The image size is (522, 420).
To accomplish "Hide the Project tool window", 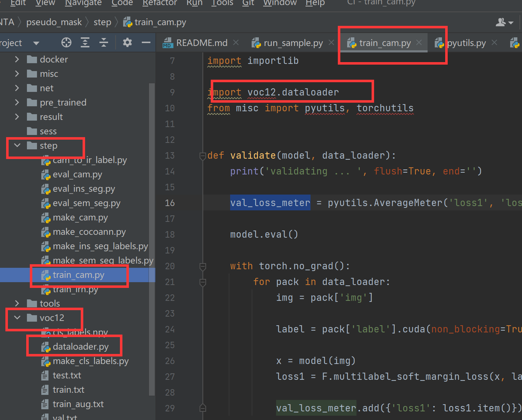I will click(146, 42).
